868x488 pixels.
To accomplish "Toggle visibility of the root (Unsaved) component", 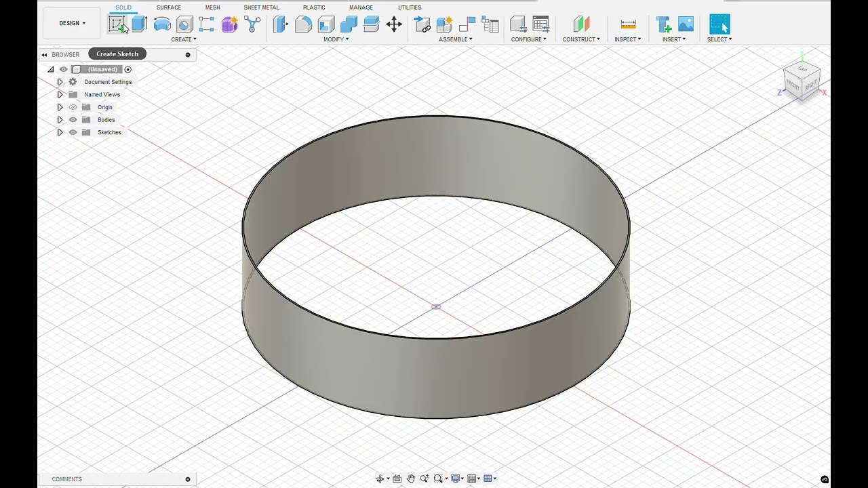I will click(64, 69).
